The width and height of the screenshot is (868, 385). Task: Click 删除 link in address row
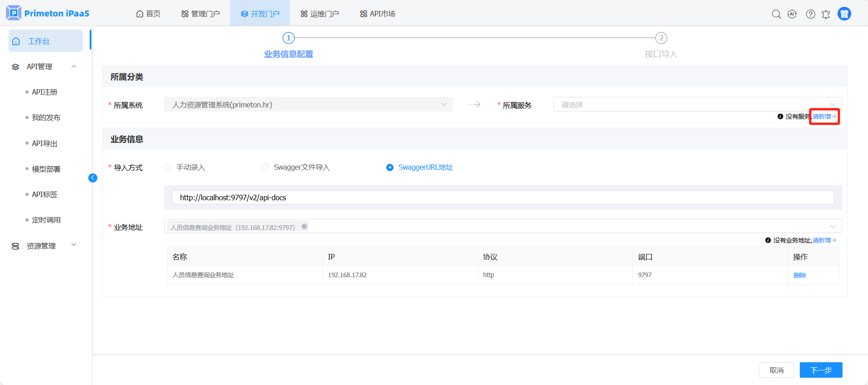coord(799,275)
